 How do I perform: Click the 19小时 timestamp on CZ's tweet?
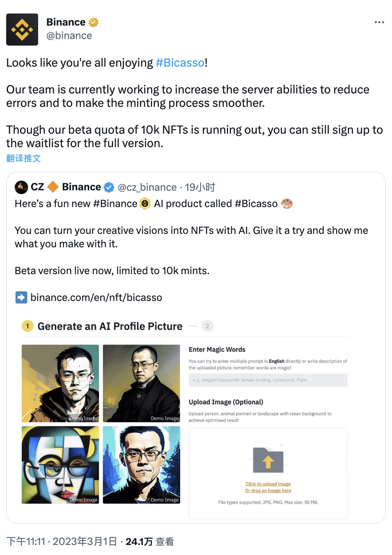pyautogui.click(x=200, y=187)
